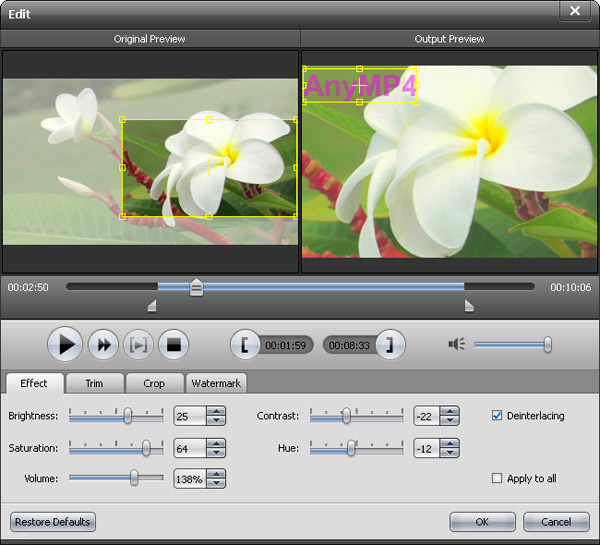Click the Contrast value field showing -22
The image size is (600, 545).
coord(427,416)
